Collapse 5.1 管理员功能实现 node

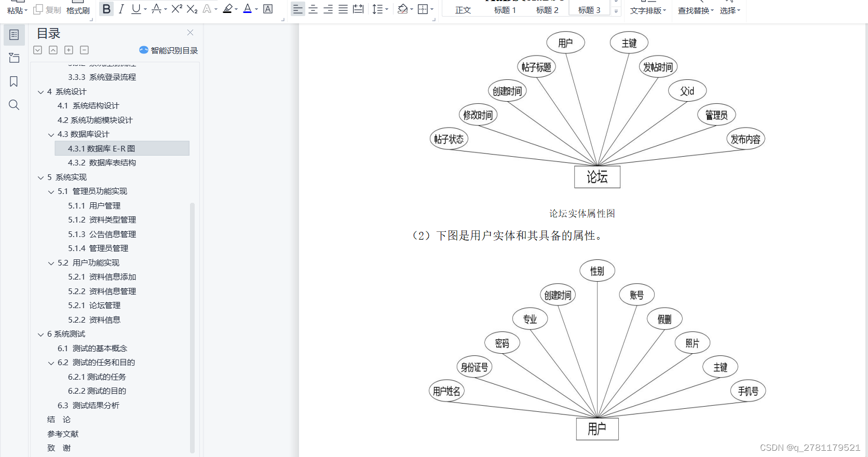point(51,191)
